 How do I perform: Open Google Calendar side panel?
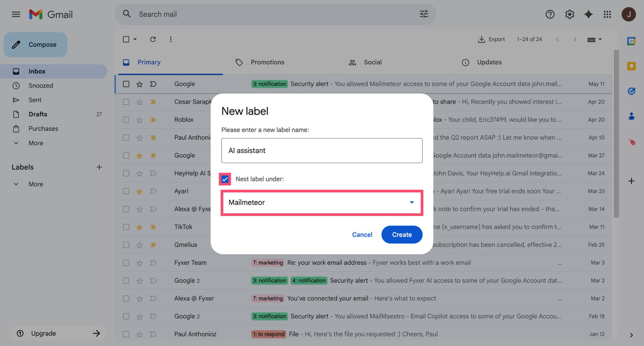click(x=631, y=41)
